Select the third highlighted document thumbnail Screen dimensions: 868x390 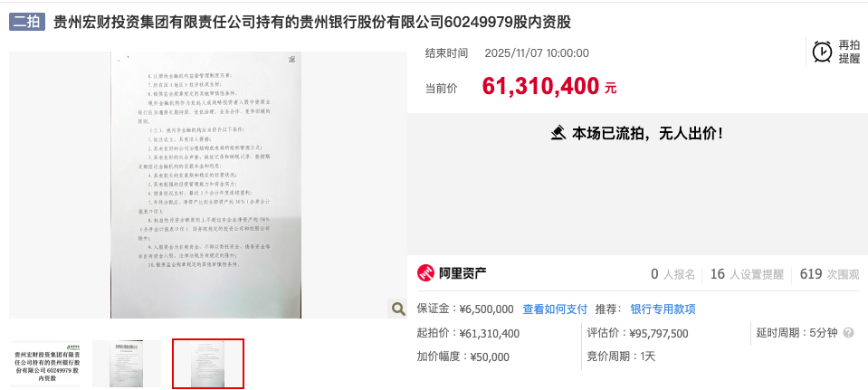coord(208,364)
